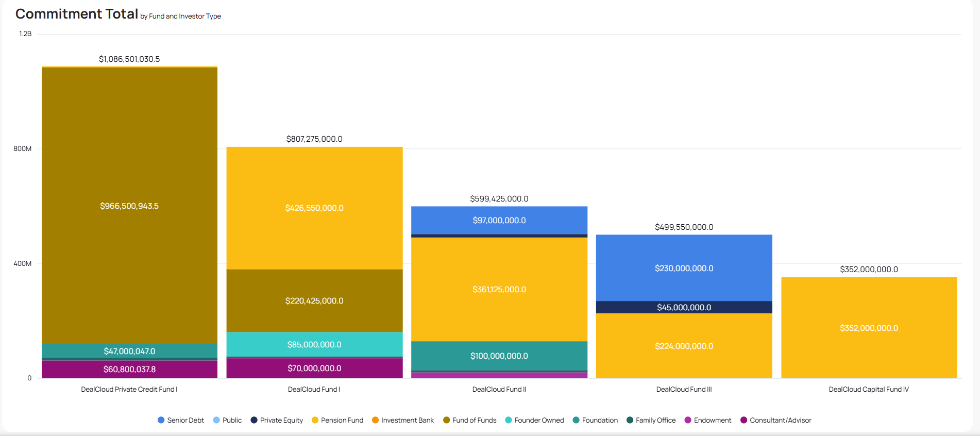Click the $426,550,000.0 Pension Fund segment
The height and width of the screenshot is (436, 980).
click(314, 208)
